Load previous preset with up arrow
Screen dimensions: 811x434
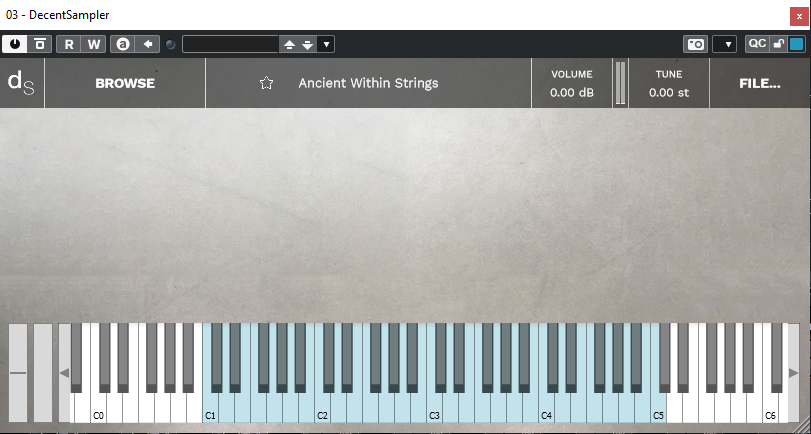pyautogui.click(x=290, y=44)
